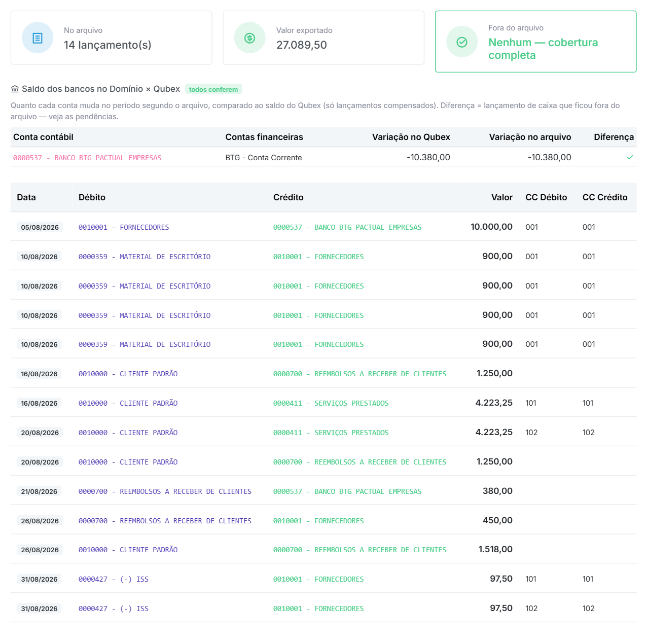Click -10.380,00 under Variação no Qubex
647x644 pixels.
coord(428,157)
